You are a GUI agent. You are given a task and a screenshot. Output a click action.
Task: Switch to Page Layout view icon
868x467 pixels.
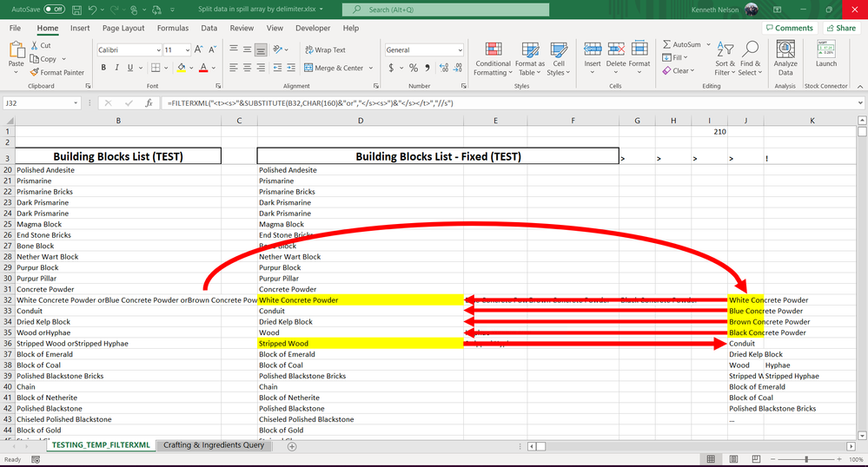pyautogui.click(x=733, y=459)
